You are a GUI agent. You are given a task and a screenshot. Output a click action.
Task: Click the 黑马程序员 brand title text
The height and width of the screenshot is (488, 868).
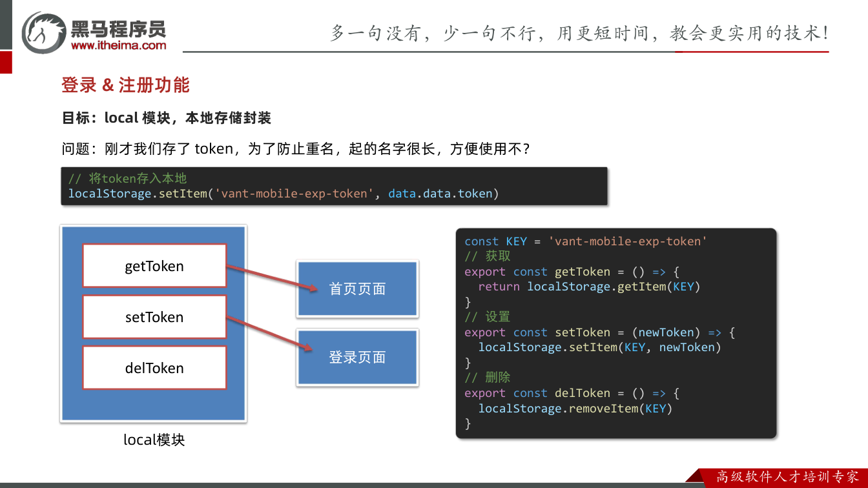pyautogui.click(x=118, y=28)
